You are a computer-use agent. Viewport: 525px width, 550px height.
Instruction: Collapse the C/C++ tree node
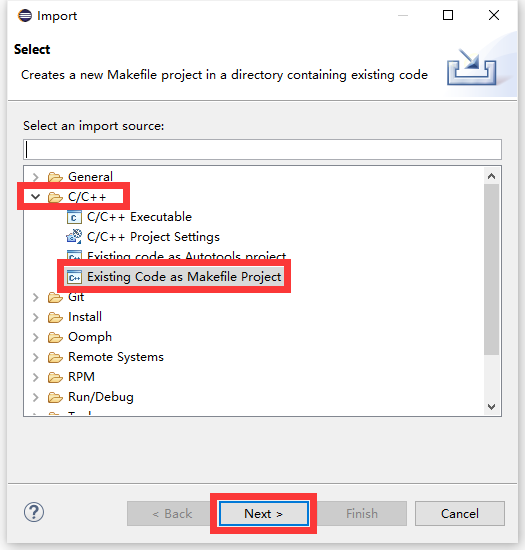[x=35, y=197]
